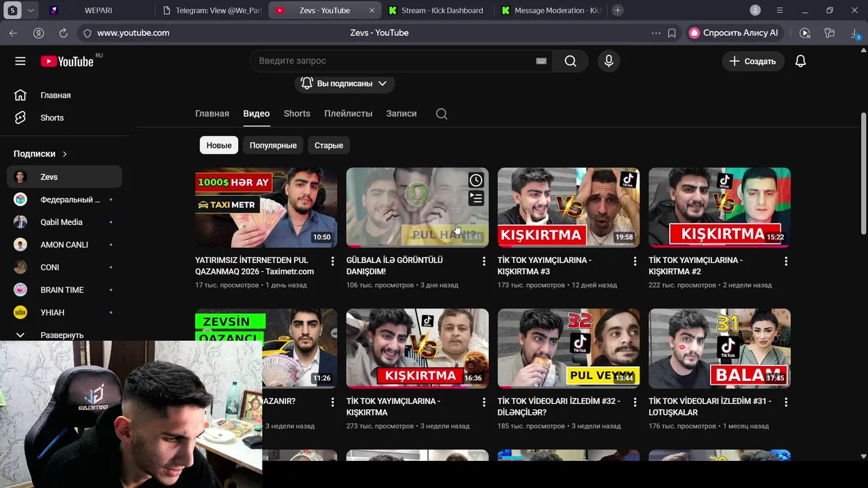868x488 pixels.
Task: Click the Спросить Алису AI button
Action: (x=733, y=33)
